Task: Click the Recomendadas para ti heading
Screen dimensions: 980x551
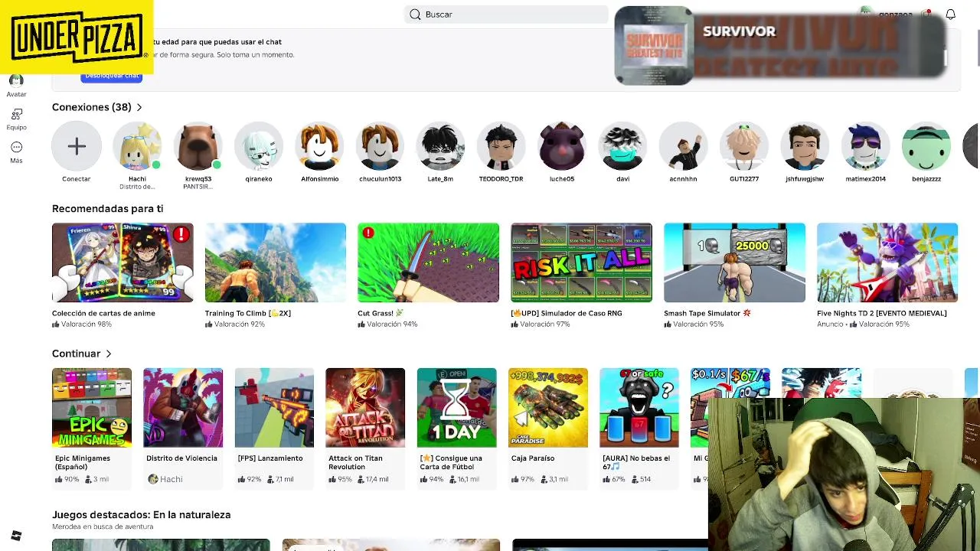Action: 107,208
